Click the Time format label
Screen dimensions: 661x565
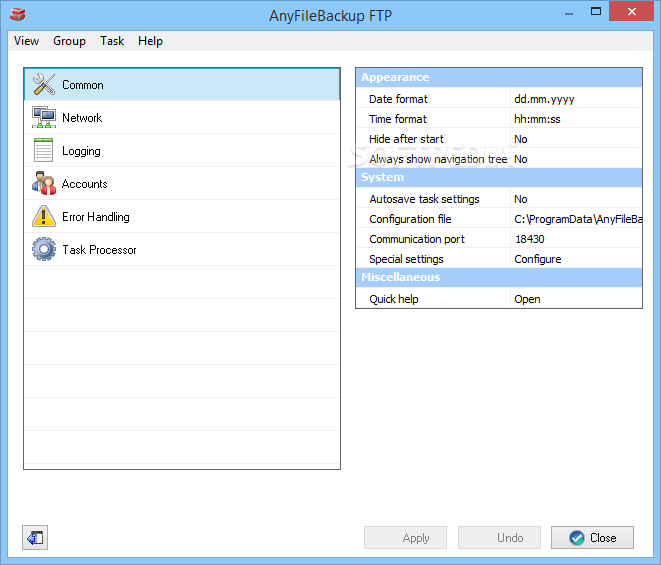(398, 119)
